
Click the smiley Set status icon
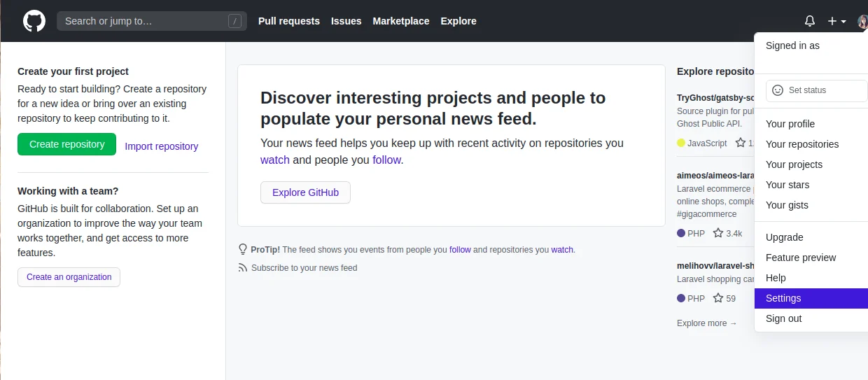(777, 90)
